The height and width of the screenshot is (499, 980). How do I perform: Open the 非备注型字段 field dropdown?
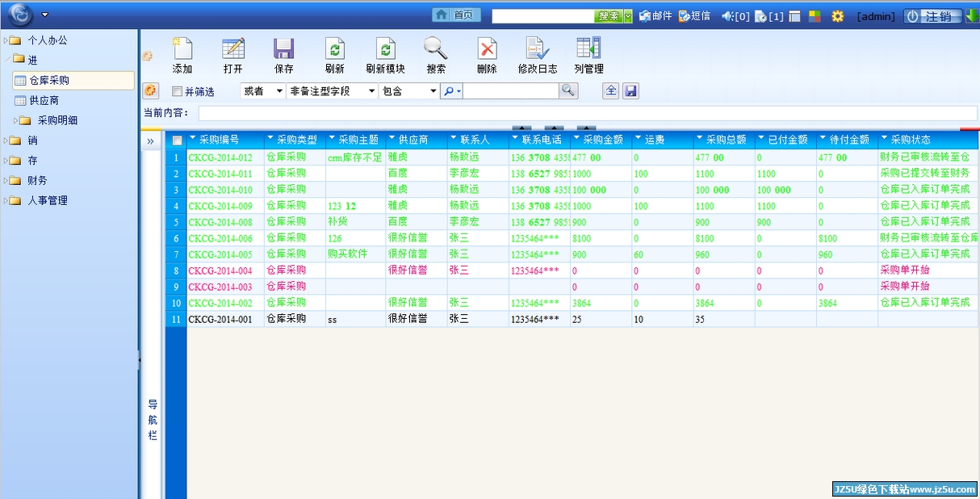point(333,91)
